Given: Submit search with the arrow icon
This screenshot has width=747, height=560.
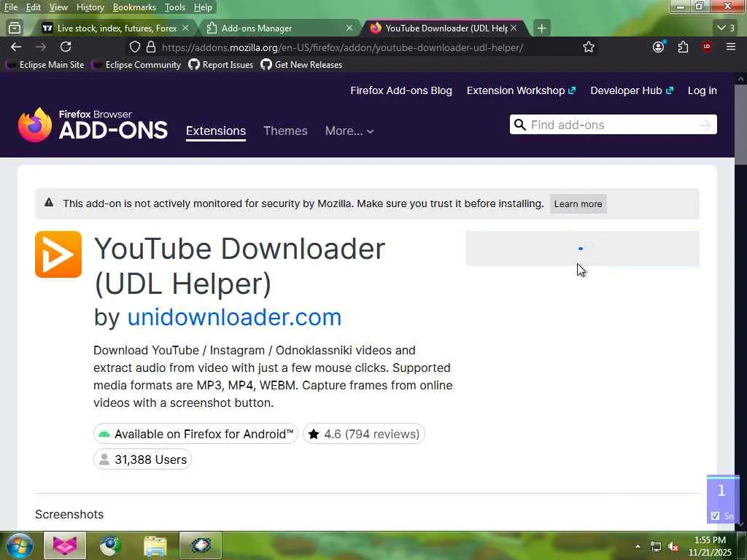Looking at the screenshot, I should coord(705,125).
